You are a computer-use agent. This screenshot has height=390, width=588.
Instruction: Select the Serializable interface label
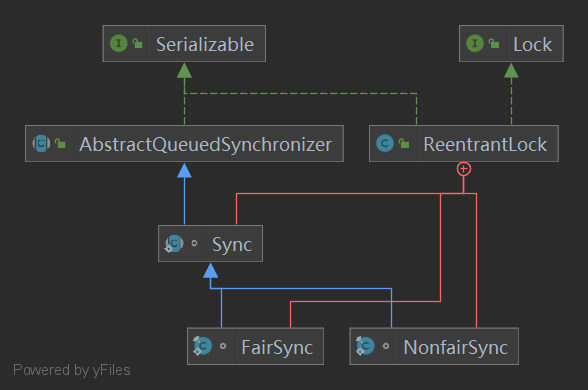[x=205, y=44]
